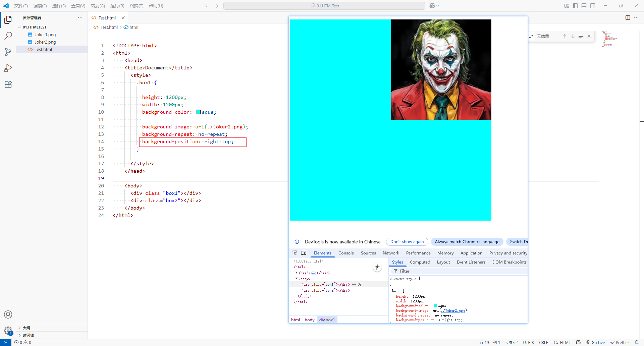Open the 编辑(E) menu
This screenshot has height=346, width=644.
click(x=40, y=6)
